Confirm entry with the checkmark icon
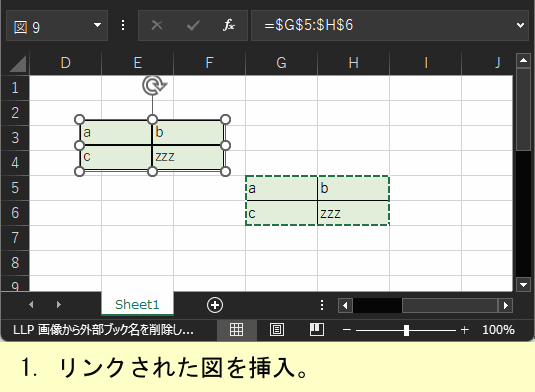 pos(193,25)
